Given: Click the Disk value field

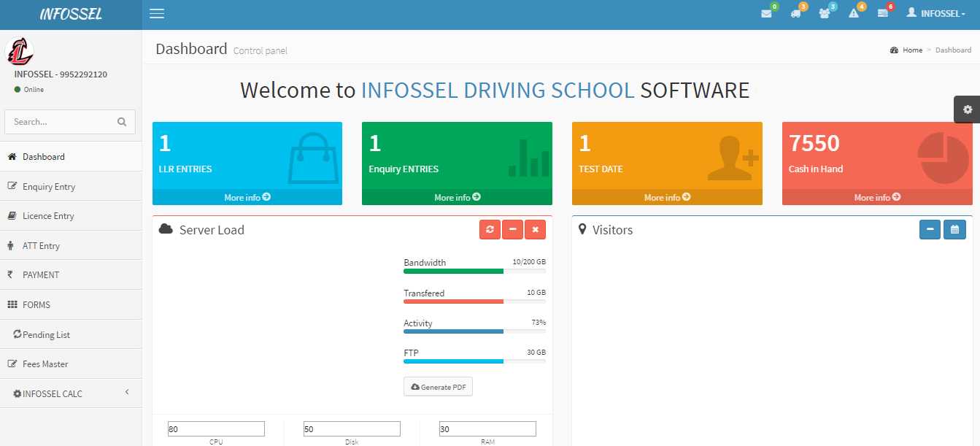Looking at the screenshot, I should 352,429.
